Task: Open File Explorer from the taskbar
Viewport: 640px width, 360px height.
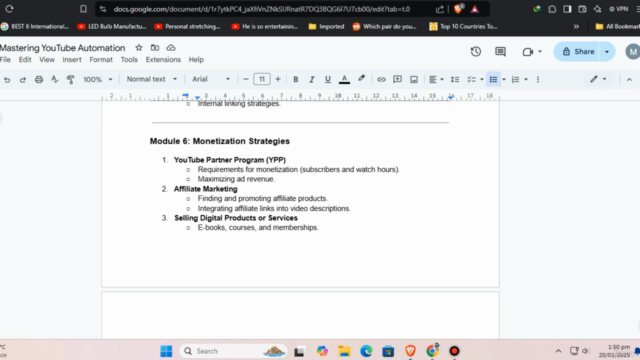Action: pos(344,351)
